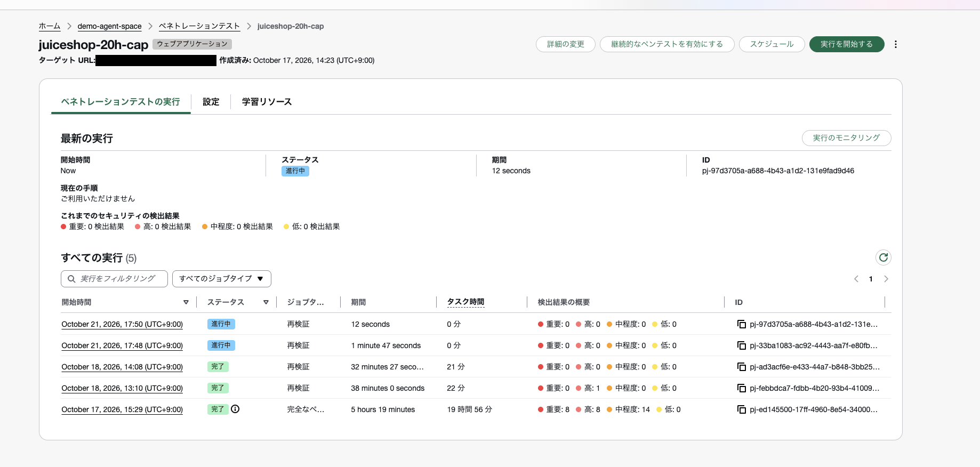Open the スケジュール button

pyautogui.click(x=772, y=44)
